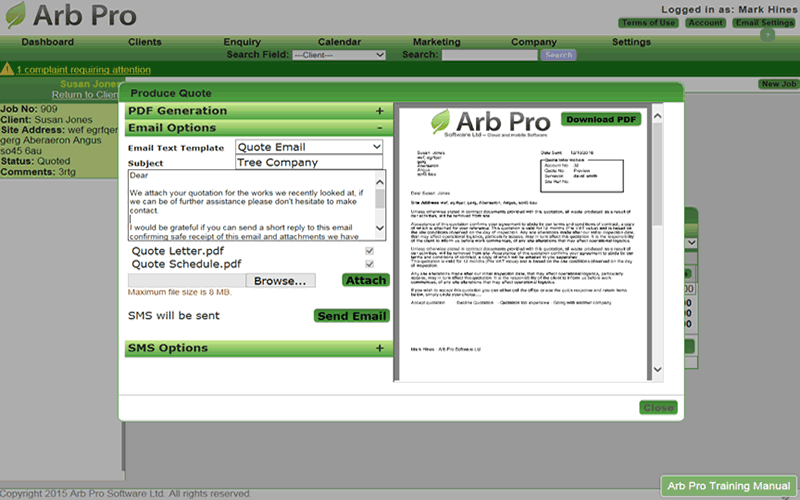Click the 'Comments: 3rtg' text

38,172
